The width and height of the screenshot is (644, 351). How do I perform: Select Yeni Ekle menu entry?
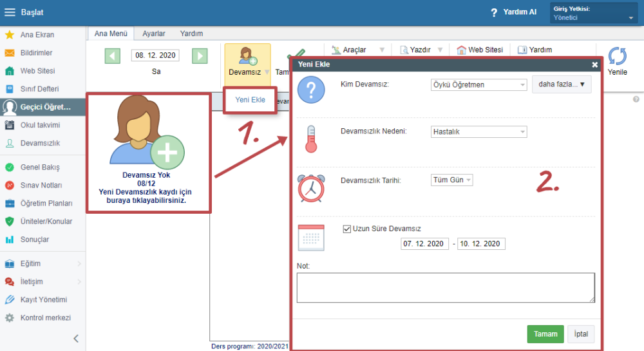tap(250, 100)
